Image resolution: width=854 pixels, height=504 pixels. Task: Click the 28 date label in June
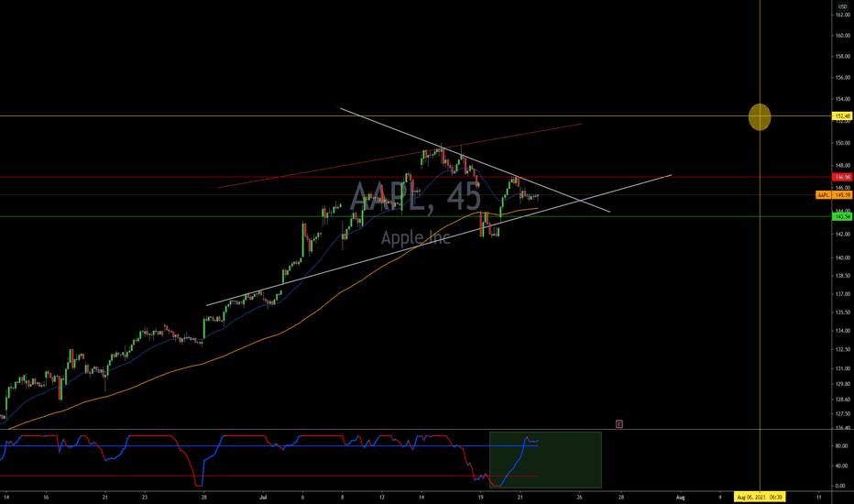[x=203, y=497]
